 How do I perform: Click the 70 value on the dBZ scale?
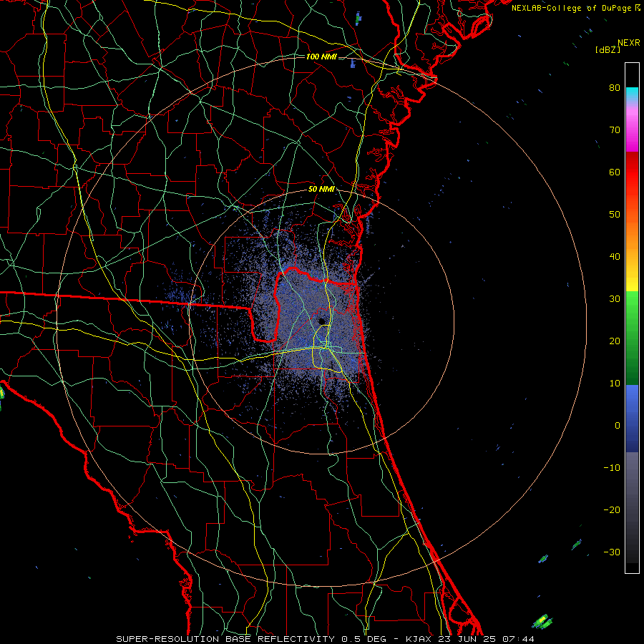[x=615, y=130]
